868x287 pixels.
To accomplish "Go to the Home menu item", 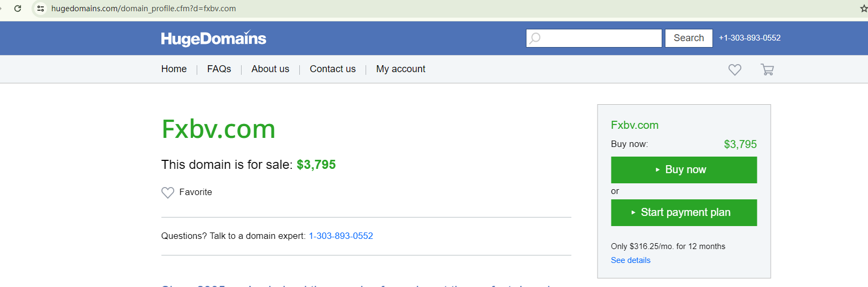I will point(174,69).
